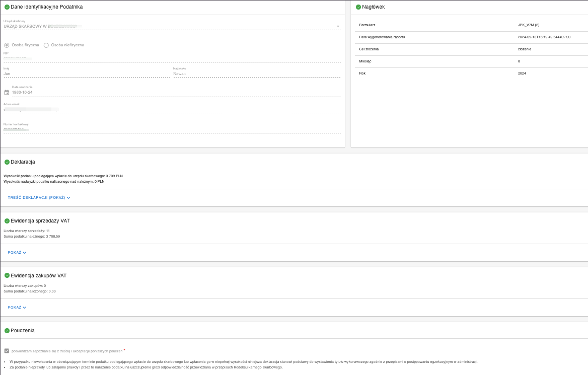Click the green check icon beside Ewidencja sprzedaży VAT
Viewport: 588px width, 375px height.
7,221
